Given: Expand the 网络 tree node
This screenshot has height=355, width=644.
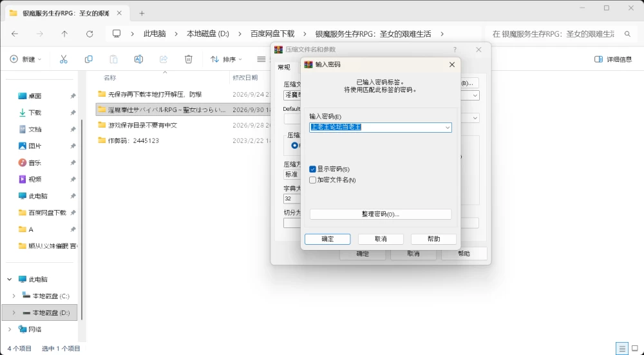Looking at the screenshot, I should pyautogui.click(x=10, y=329).
